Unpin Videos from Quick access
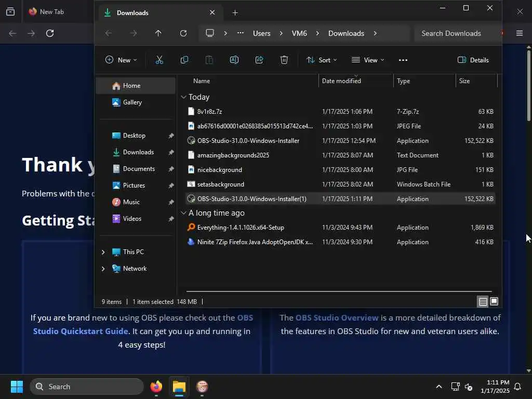Screen dimensions: 532x399 [171, 219]
